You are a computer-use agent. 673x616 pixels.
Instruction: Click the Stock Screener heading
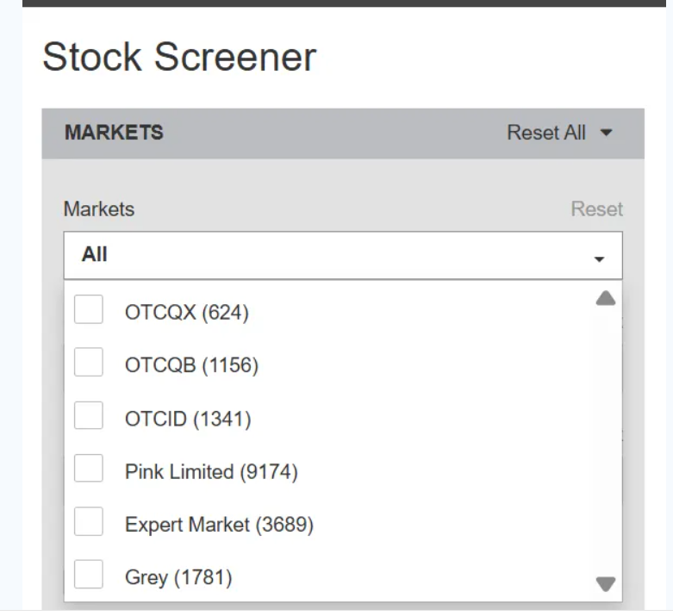pyautogui.click(x=179, y=58)
